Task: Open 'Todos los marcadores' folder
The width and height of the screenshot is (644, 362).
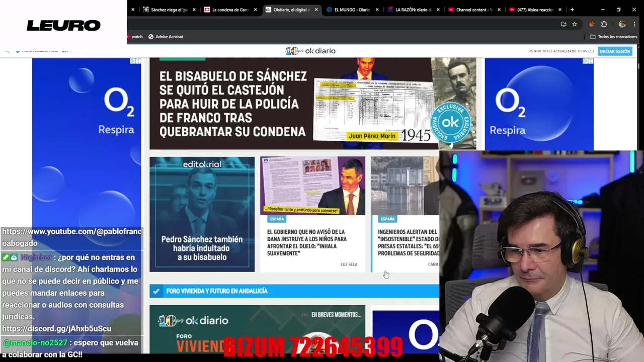Action: [x=613, y=37]
